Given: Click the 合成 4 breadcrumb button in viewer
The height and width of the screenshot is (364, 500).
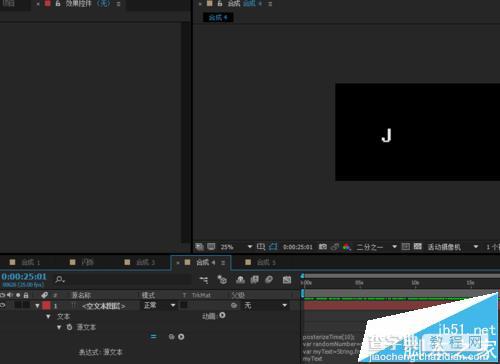Looking at the screenshot, I should (x=218, y=17).
